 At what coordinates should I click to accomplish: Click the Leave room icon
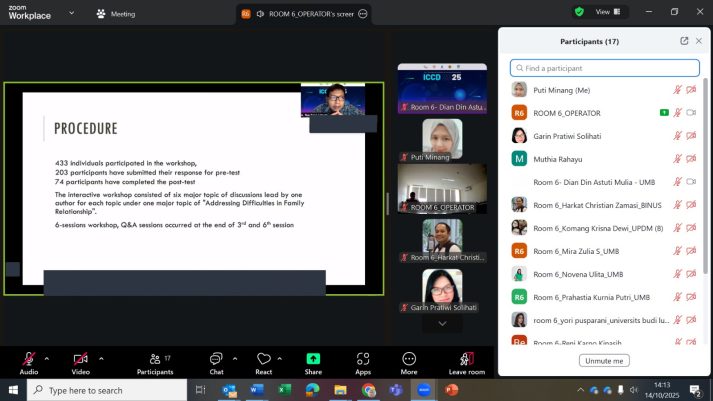click(466, 359)
